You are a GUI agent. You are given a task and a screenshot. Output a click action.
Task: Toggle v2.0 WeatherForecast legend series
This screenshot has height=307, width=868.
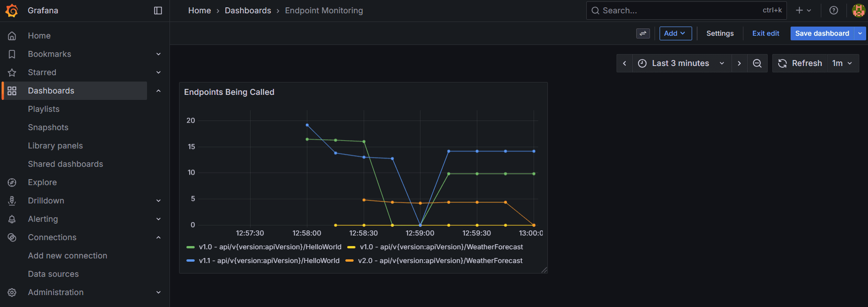coord(440,261)
